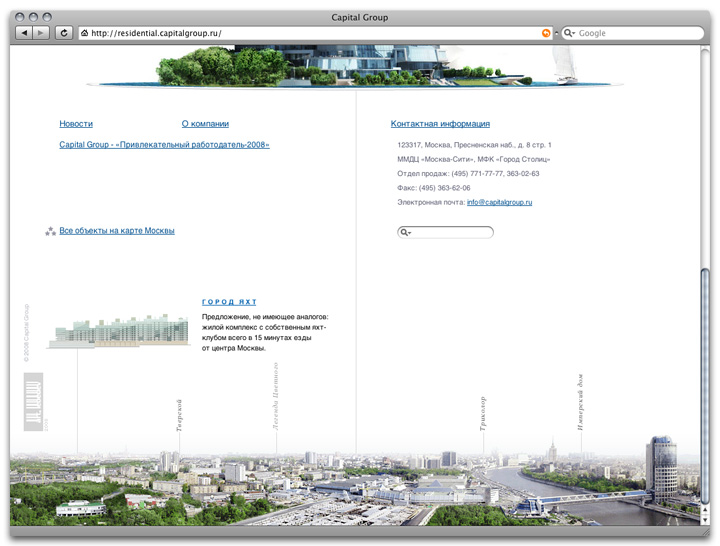
Task: Open the Привлекательный работодатель-2008 news link
Action: 164,145
